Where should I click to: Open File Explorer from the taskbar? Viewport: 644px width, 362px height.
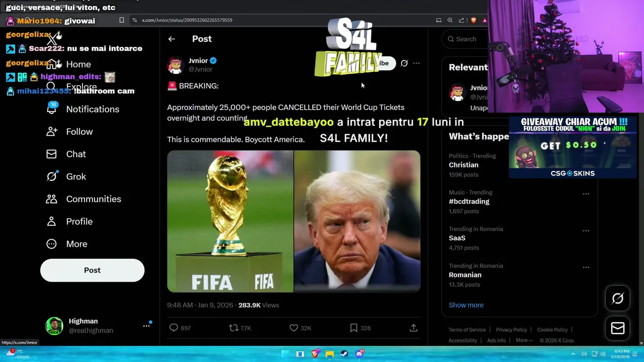tap(330, 354)
